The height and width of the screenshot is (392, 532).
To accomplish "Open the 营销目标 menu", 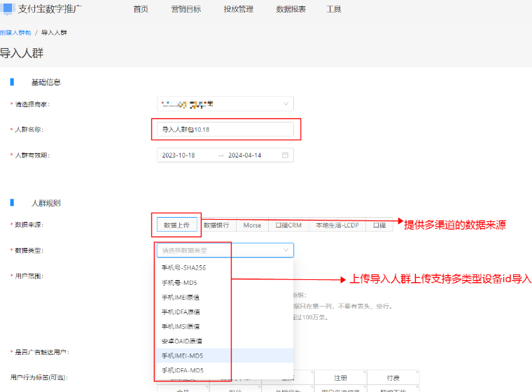I will tap(186, 9).
